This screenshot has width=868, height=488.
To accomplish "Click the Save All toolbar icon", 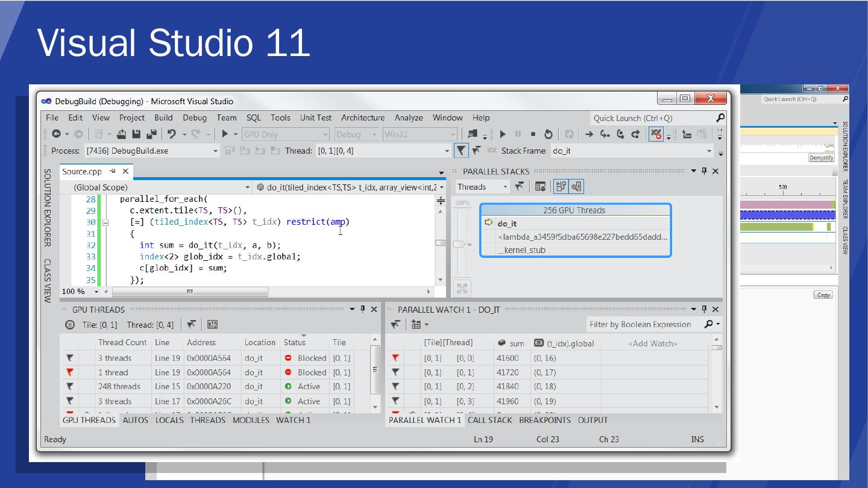I will point(151,134).
